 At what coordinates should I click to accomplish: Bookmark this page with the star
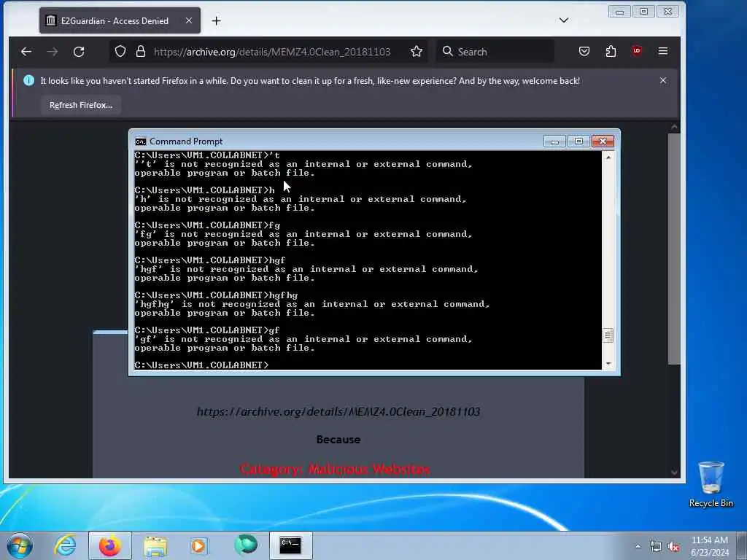(x=417, y=52)
